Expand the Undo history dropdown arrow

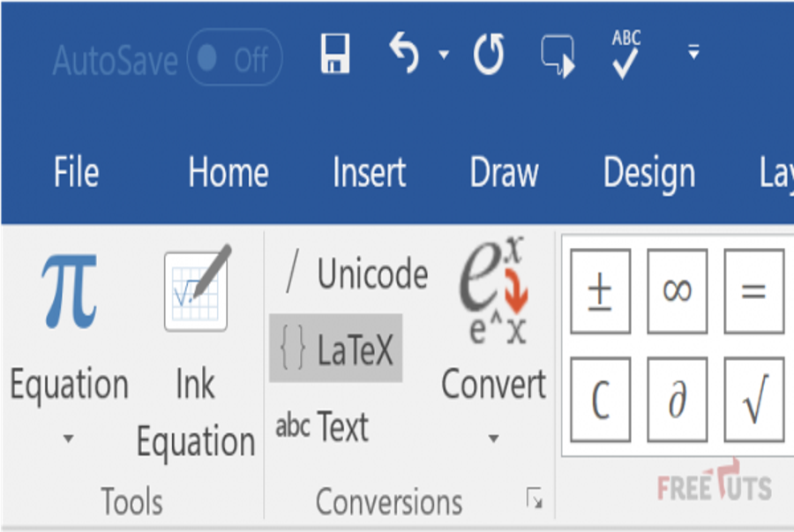pyautogui.click(x=444, y=54)
